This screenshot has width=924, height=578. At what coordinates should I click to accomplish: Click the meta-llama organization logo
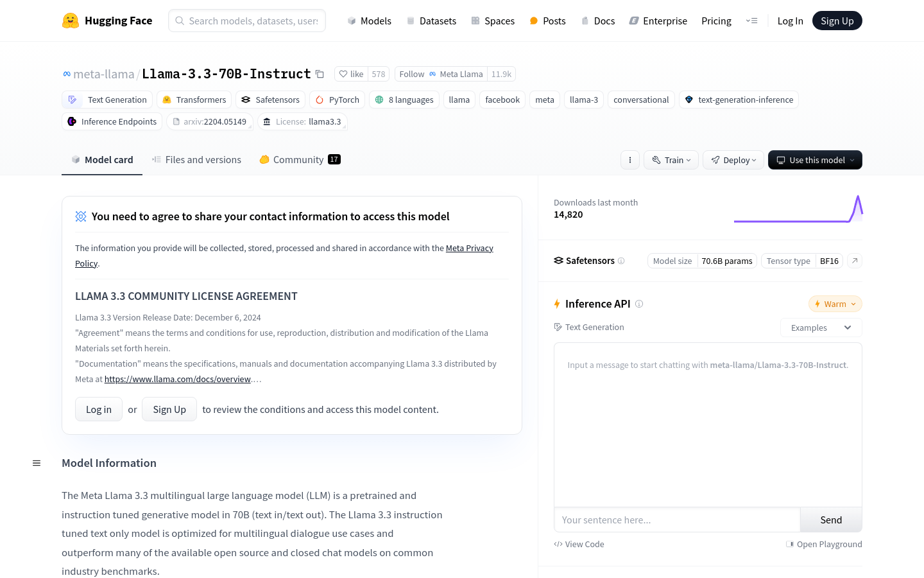67,74
